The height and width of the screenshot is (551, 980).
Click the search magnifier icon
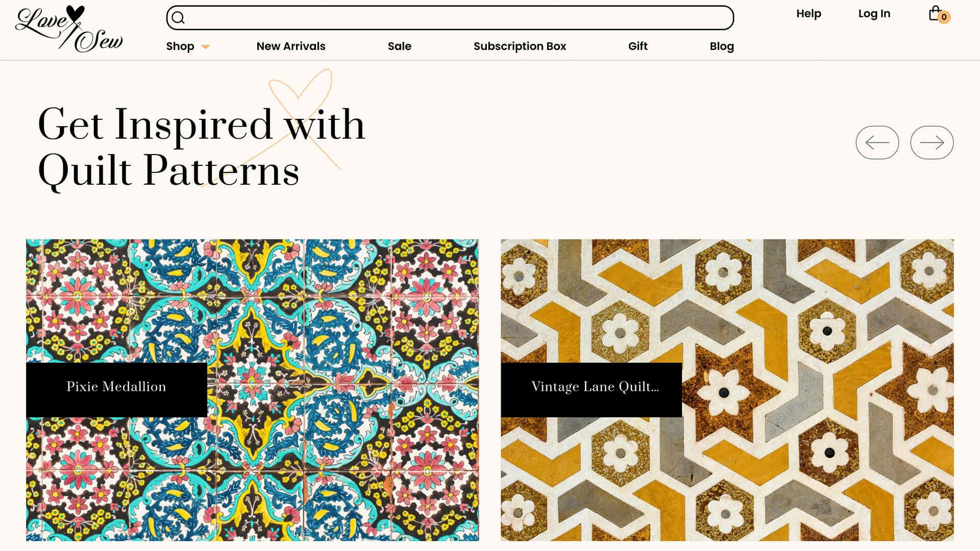pyautogui.click(x=178, y=18)
